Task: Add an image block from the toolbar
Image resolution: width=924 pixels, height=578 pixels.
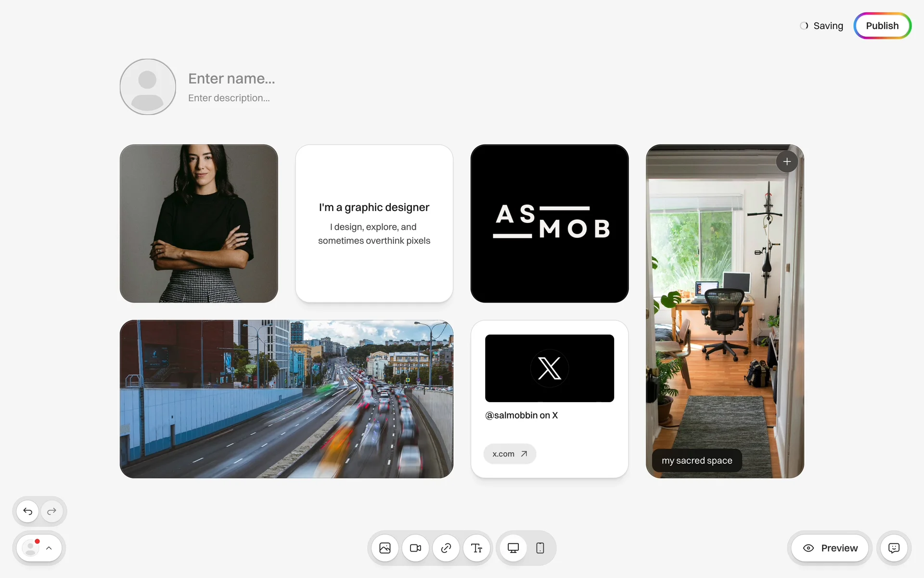Action: coord(385,548)
